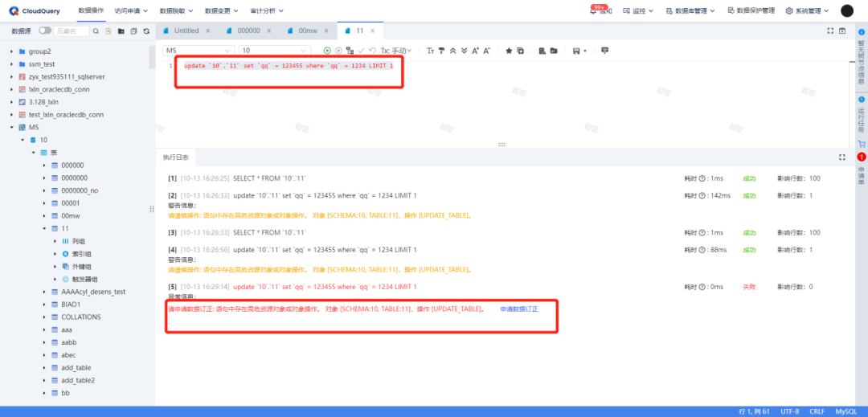The width and height of the screenshot is (868, 417).
Task: Maximize the execution log panel
Action: pos(842,157)
